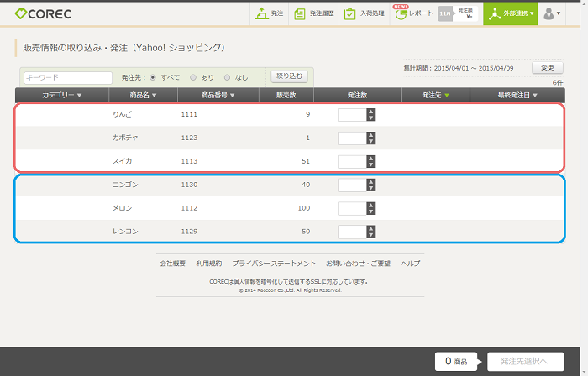
Task: Click the 11月 order amount indicator
Action: pyautogui.click(x=458, y=13)
